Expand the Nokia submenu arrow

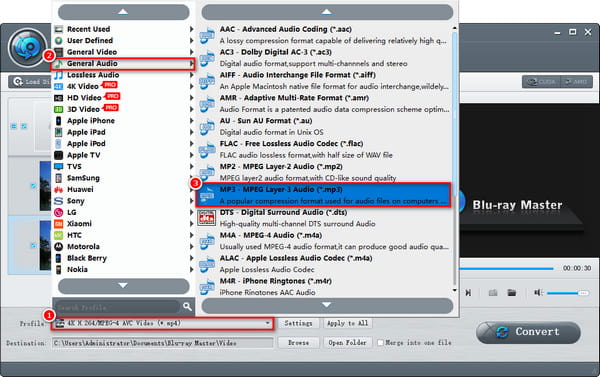point(191,270)
